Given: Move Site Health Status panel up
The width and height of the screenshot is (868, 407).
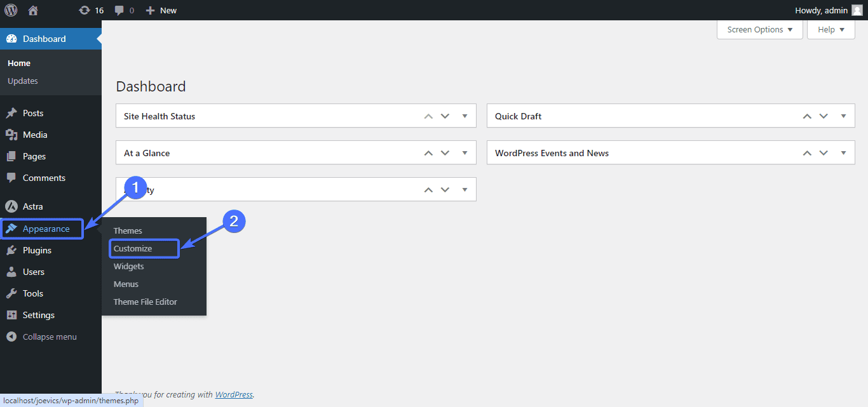Looking at the screenshot, I should [x=428, y=116].
